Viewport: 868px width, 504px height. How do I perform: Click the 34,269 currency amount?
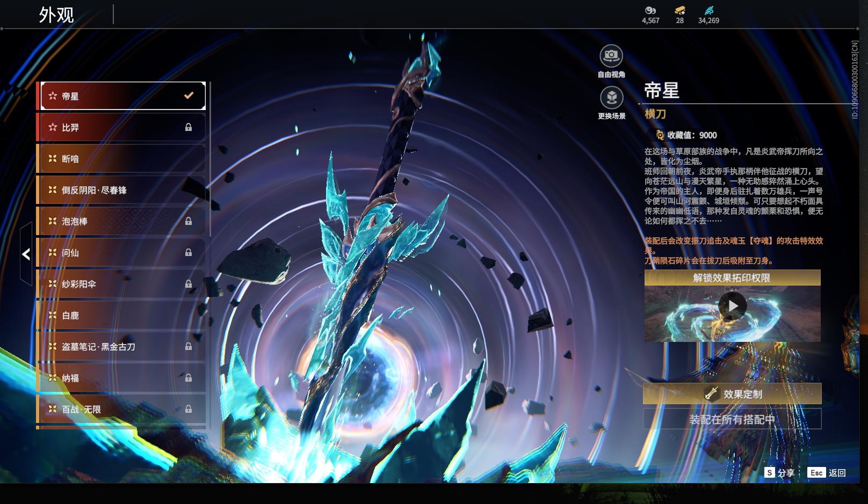(708, 20)
